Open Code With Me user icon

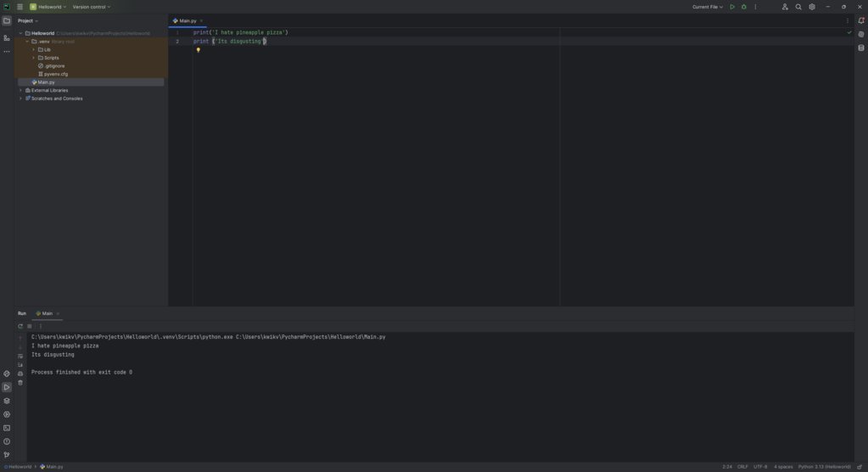pyautogui.click(x=785, y=7)
